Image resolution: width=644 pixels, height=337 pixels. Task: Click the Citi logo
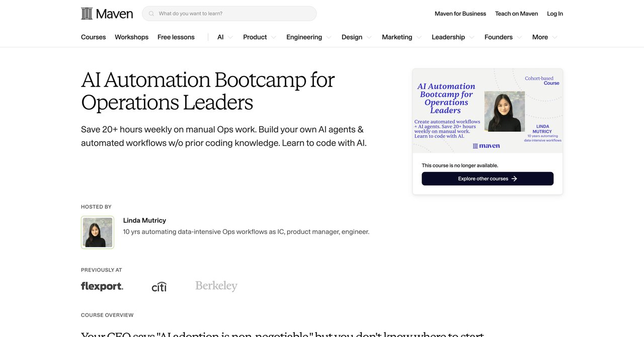coord(159,287)
